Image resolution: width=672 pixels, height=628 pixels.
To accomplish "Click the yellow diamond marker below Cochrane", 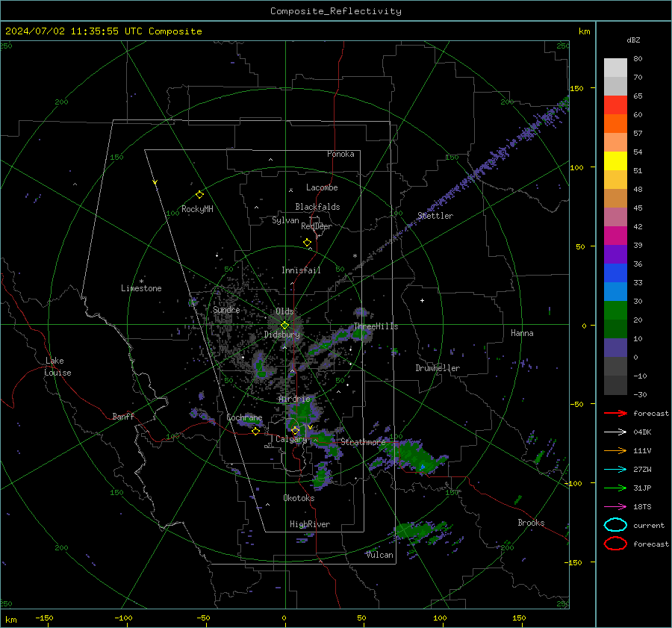I will click(x=256, y=431).
